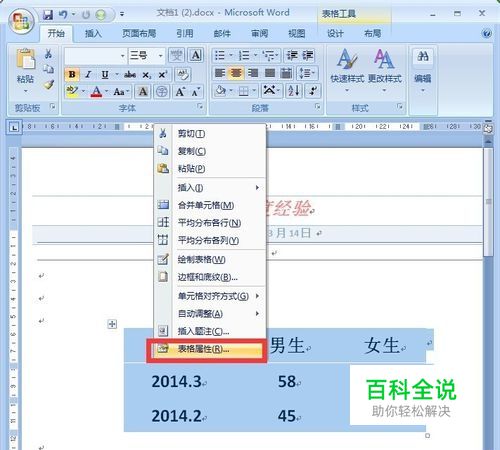Open the Paragraph dialog launcher
The width and height of the screenshot is (500, 450).
coord(318,107)
